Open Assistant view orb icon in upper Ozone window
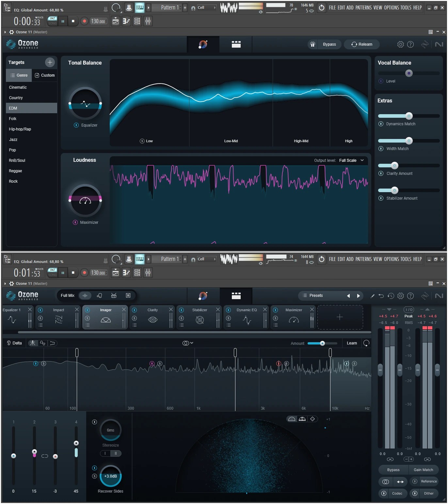 pos(203,44)
